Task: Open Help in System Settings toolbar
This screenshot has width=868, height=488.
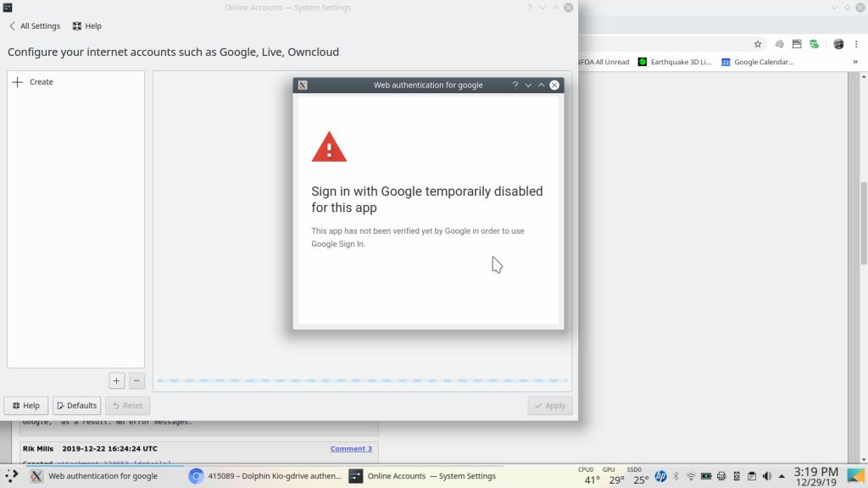Action: coord(87,26)
